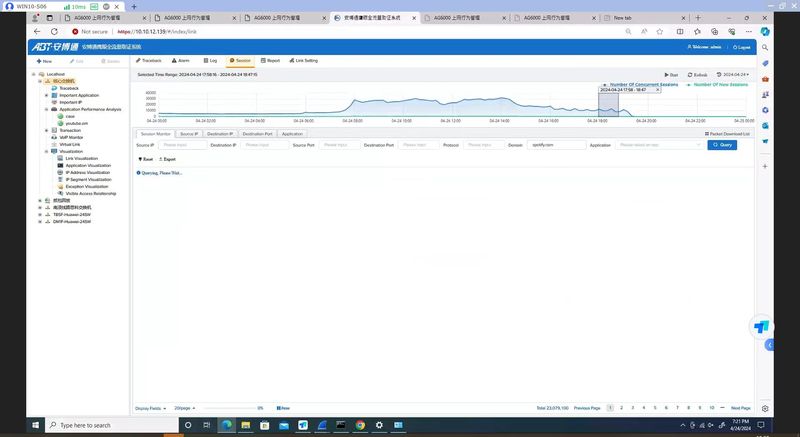Click the Export button
The width and height of the screenshot is (800, 437).
coord(167,159)
